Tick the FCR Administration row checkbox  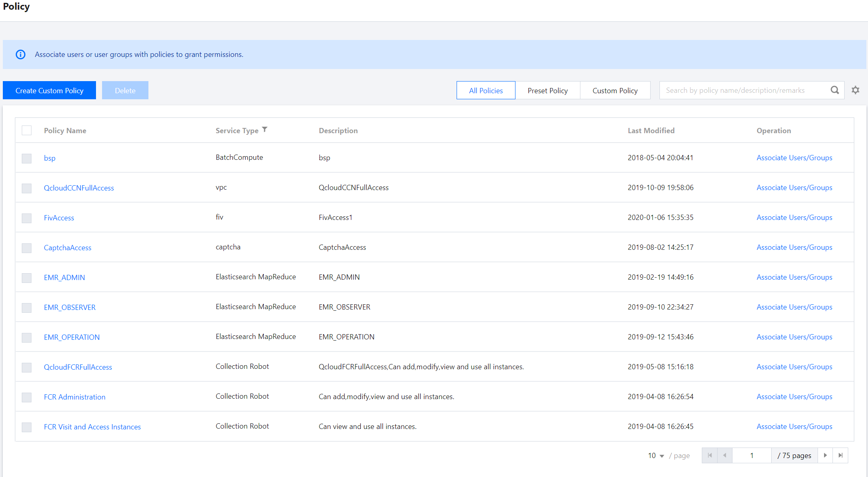27,397
